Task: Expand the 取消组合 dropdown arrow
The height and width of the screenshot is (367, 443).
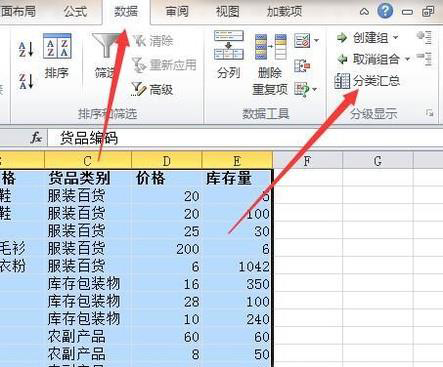Action: (407, 59)
